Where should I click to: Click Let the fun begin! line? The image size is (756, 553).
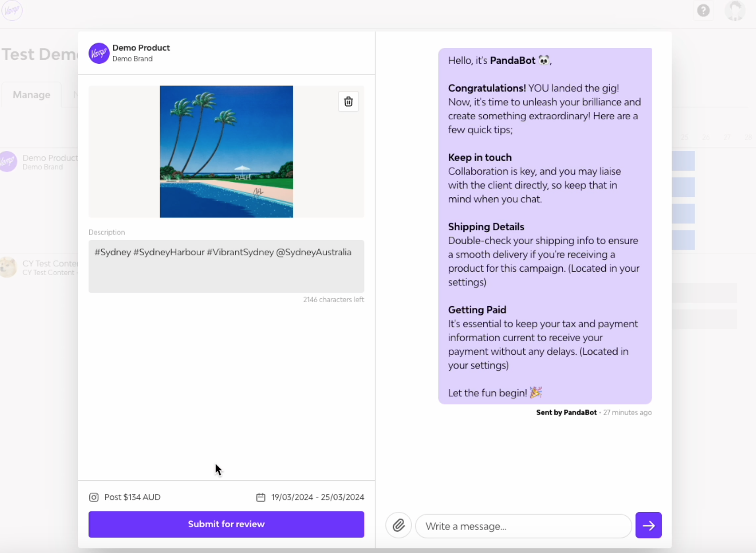495,393
